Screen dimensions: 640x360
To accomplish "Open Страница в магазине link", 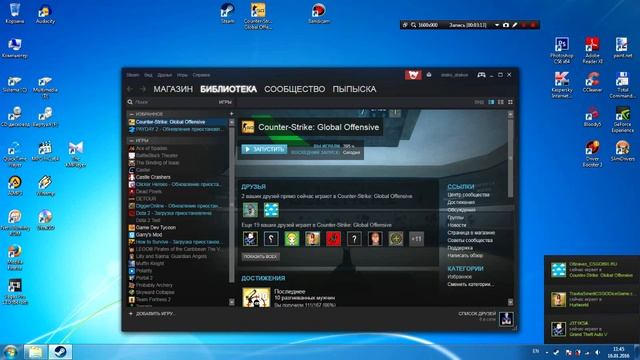I will 471,233.
